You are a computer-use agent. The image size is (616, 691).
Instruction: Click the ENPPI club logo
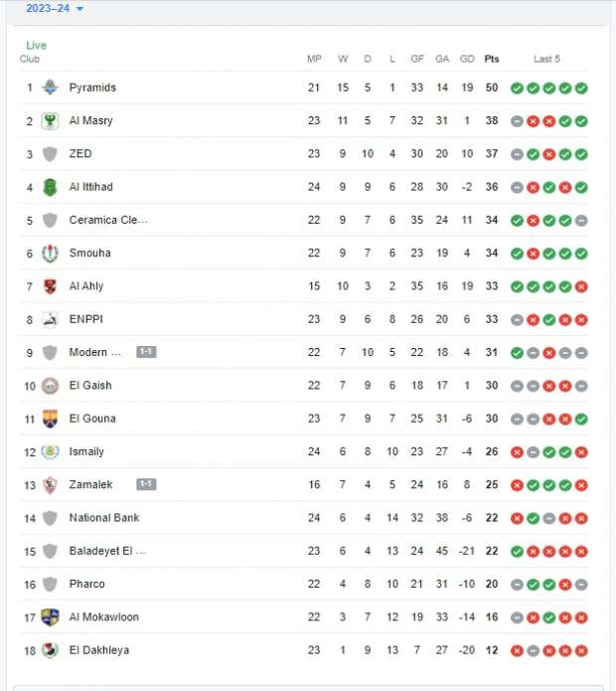click(50, 319)
